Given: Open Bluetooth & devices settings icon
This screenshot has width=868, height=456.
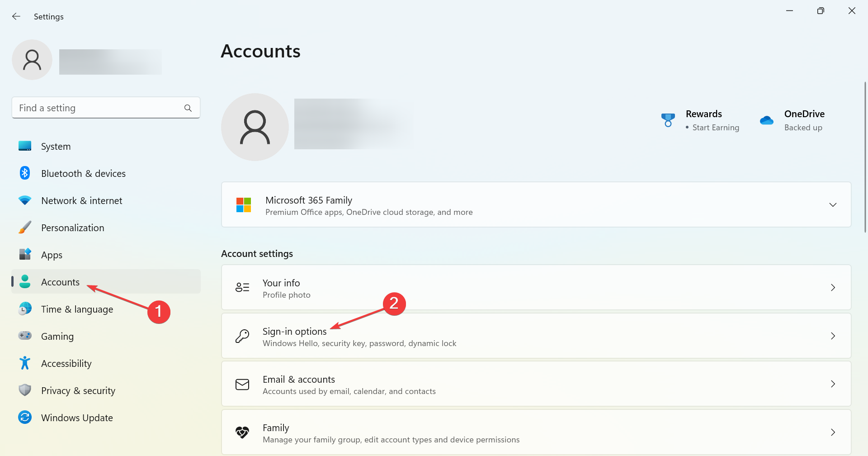Looking at the screenshot, I should tap(25, 173).
